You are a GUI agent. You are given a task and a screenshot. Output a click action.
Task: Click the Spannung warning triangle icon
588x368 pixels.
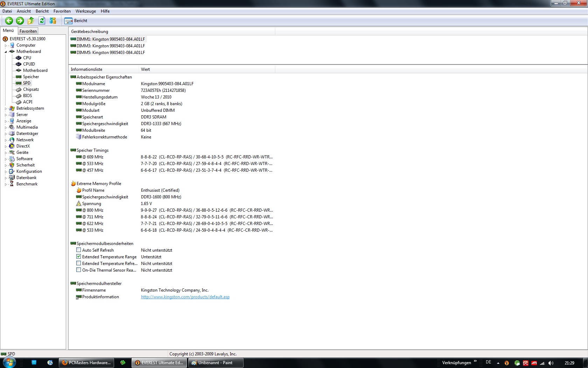[x=79, y=204]
